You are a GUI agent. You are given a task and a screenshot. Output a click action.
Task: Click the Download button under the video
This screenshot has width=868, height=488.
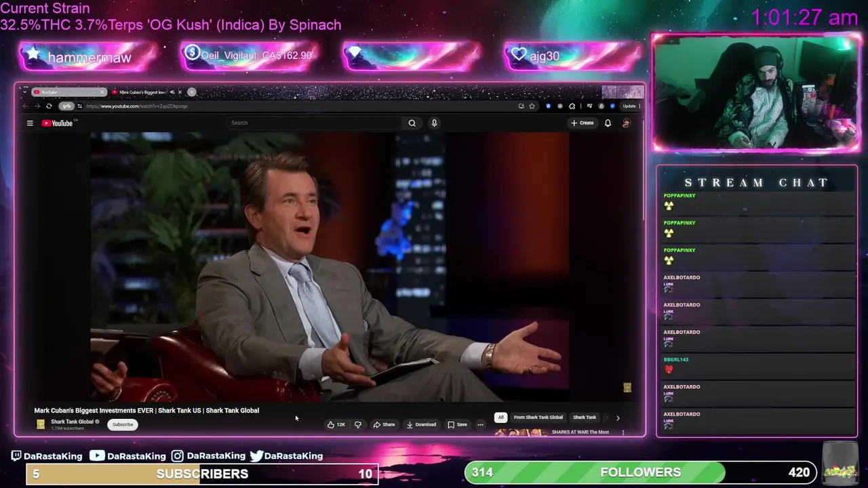(x=421, y=424)
